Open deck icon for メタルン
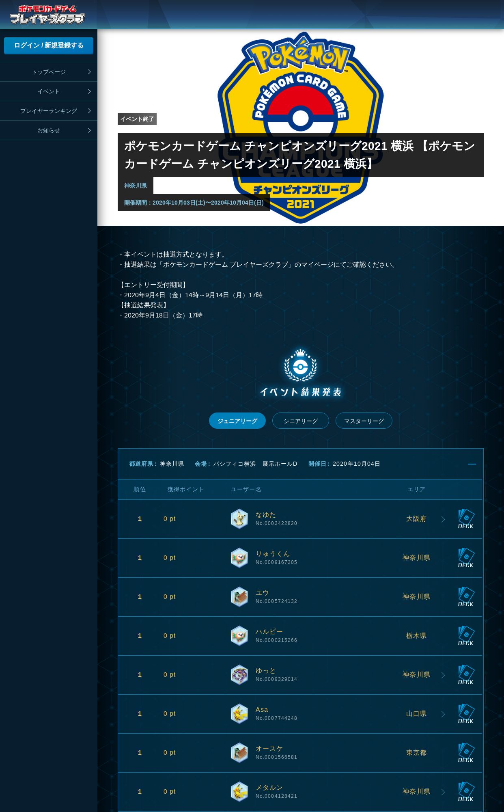 466,792
